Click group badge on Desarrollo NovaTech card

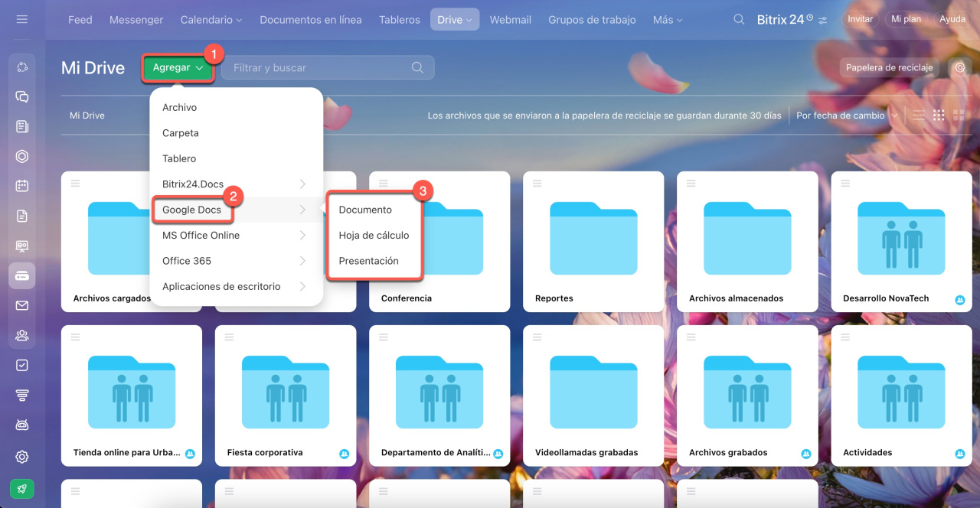[960, 300]
